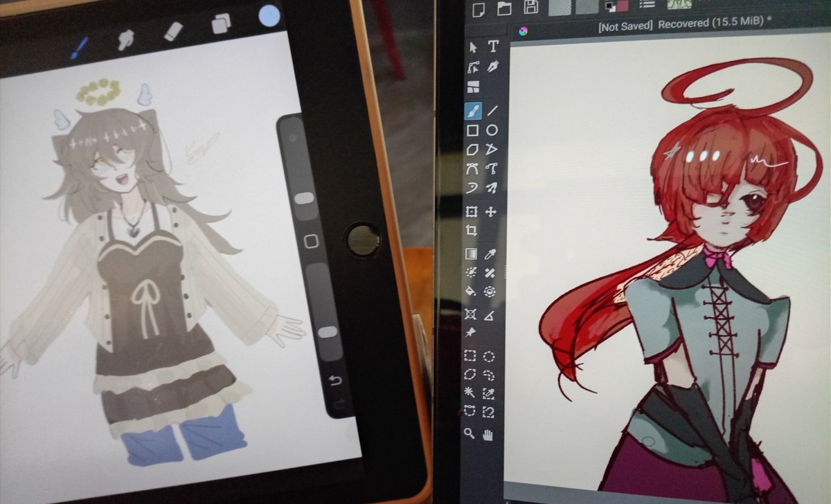Image resolution: width=831 pixels, height=504 pixels.
Task: Select the Smudge tool in Procreate
Action: coord(125,39)
